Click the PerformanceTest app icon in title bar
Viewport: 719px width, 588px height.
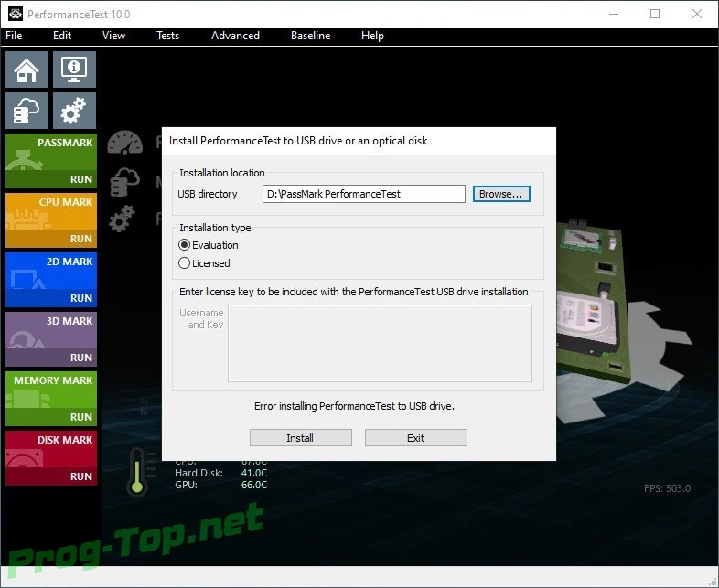[16, 14]
